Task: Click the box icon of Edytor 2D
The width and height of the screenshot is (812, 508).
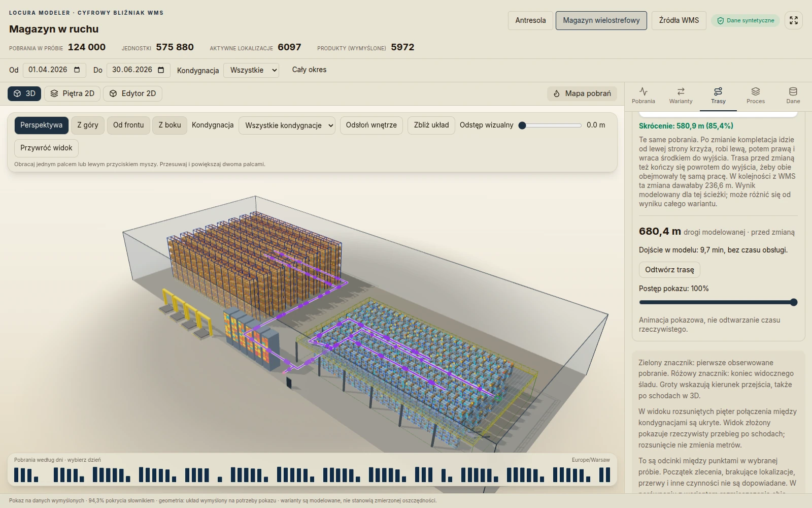Action: coord(113,93)
